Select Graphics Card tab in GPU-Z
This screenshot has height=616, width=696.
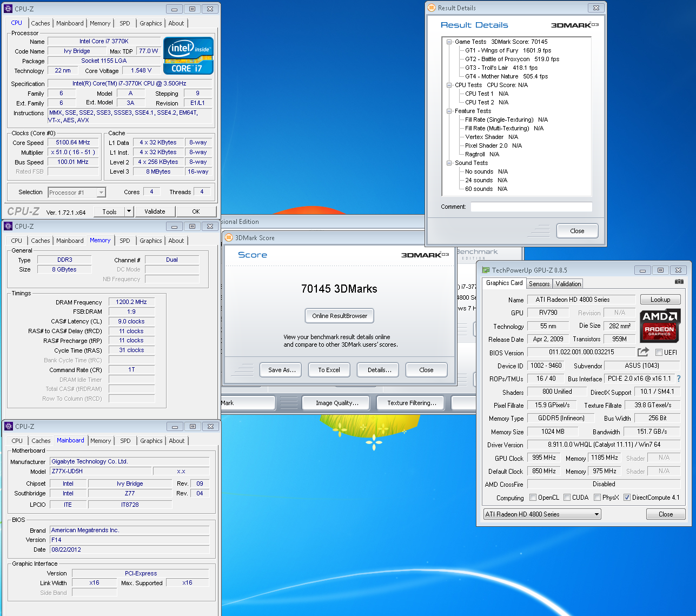505,283
